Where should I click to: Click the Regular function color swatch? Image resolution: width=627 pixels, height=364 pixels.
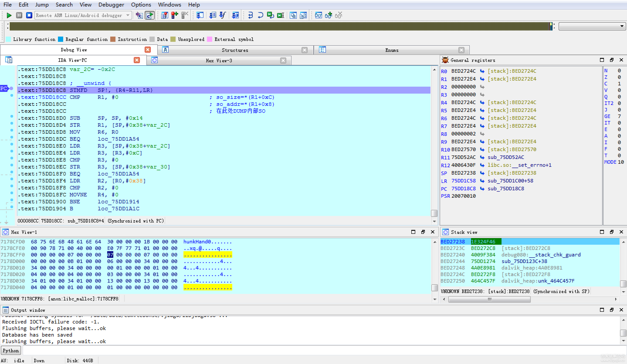(x=61, y=39)
